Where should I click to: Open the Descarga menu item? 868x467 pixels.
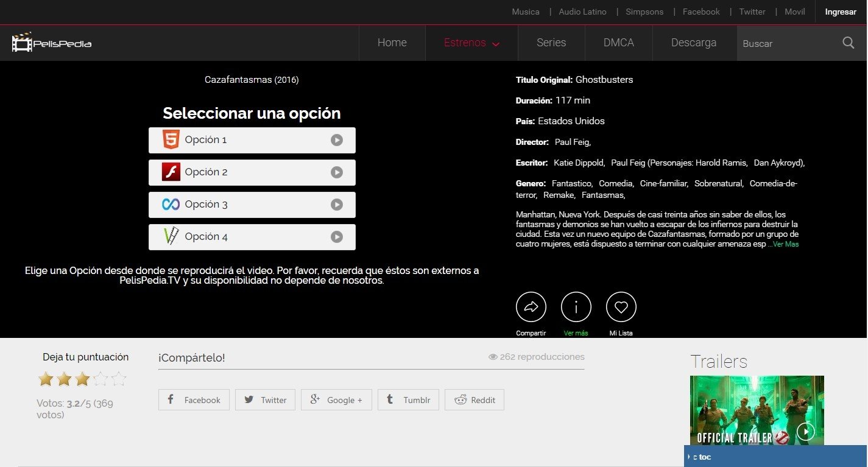(694, 43)
